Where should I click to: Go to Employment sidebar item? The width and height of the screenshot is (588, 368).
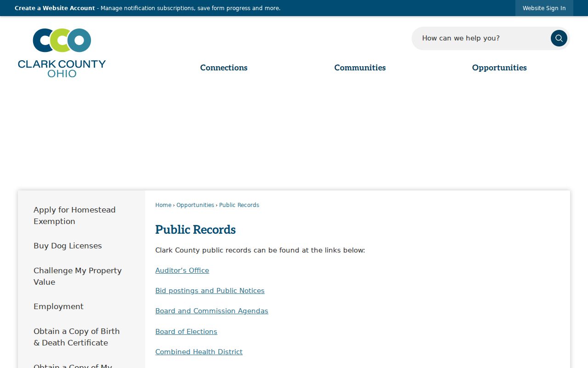[x=81, y=306]
